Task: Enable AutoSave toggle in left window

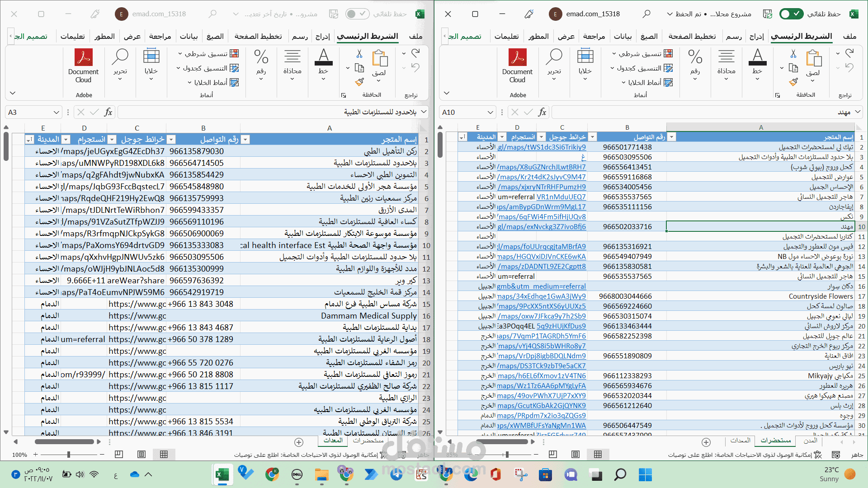Action: click(357, 14)
